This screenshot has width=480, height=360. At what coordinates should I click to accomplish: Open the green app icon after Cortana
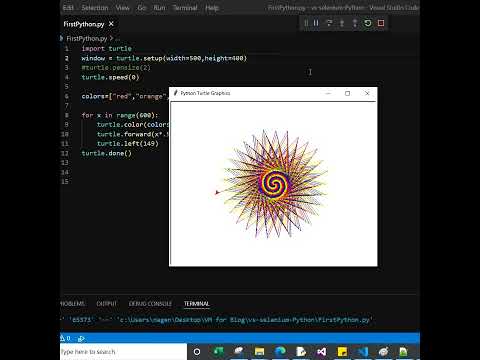218,352
